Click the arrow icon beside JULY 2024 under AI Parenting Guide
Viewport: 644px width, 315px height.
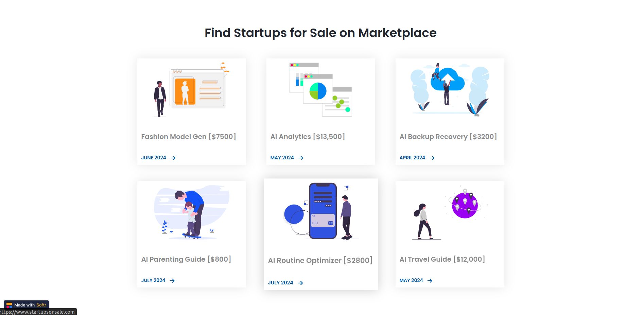coord(173,280)
